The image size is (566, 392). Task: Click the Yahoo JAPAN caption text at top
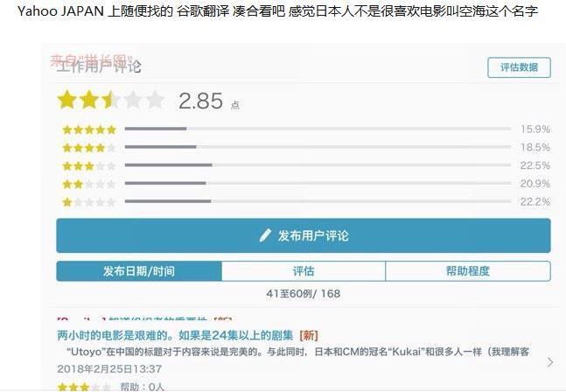pos(277,11)
